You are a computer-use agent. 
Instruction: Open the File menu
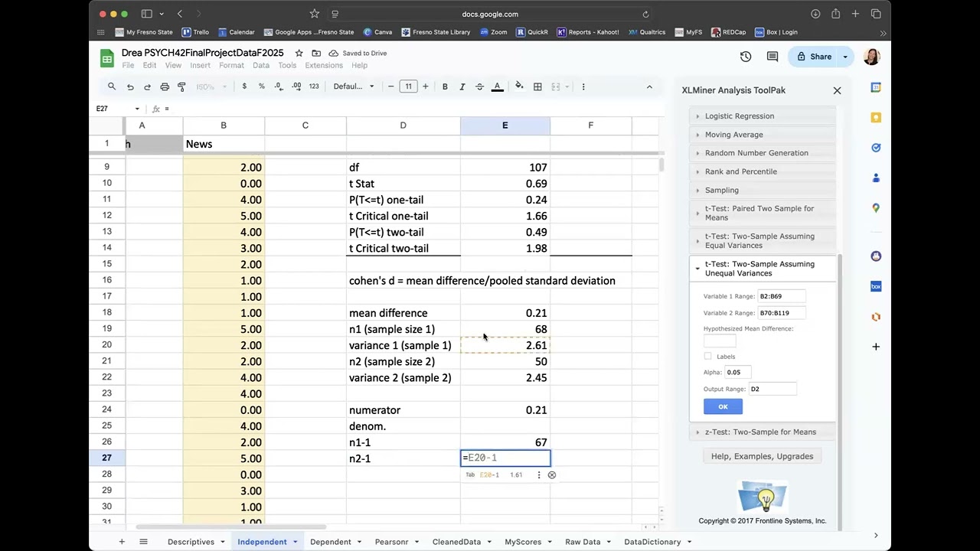(x=128, y=65)
